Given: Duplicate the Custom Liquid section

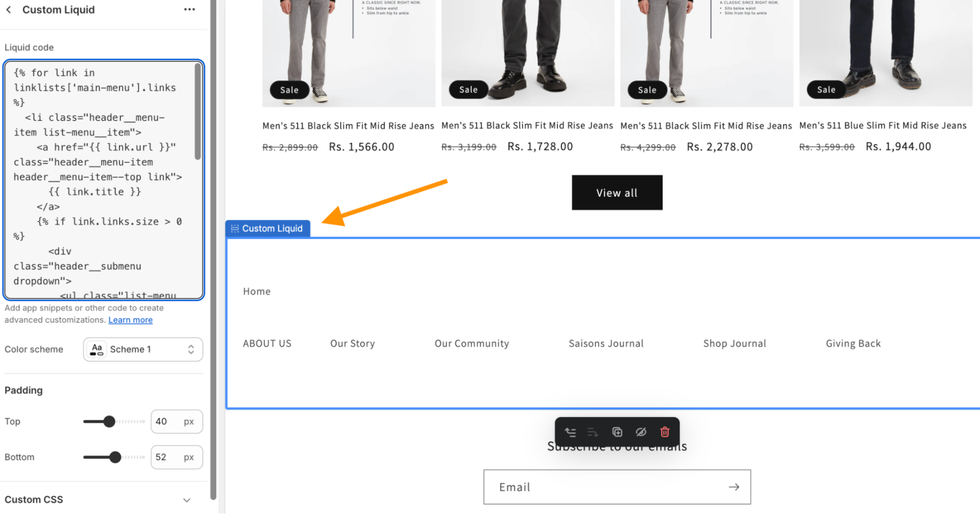Looking at the screenshot, I should pyautogui.click(x=617, y=432).
